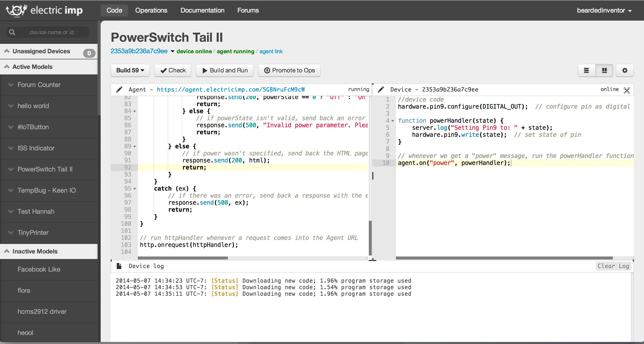
Task: Click the 'agent running' status text
Action: (235, 51)
